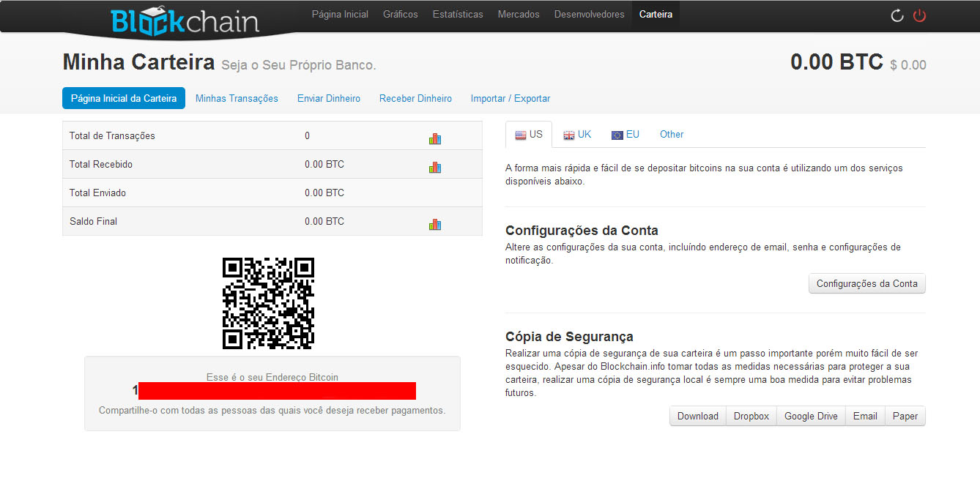Switch to Minhas Transações tab
Viewport: 980px width, 500px height.
[x=237, y=98]
